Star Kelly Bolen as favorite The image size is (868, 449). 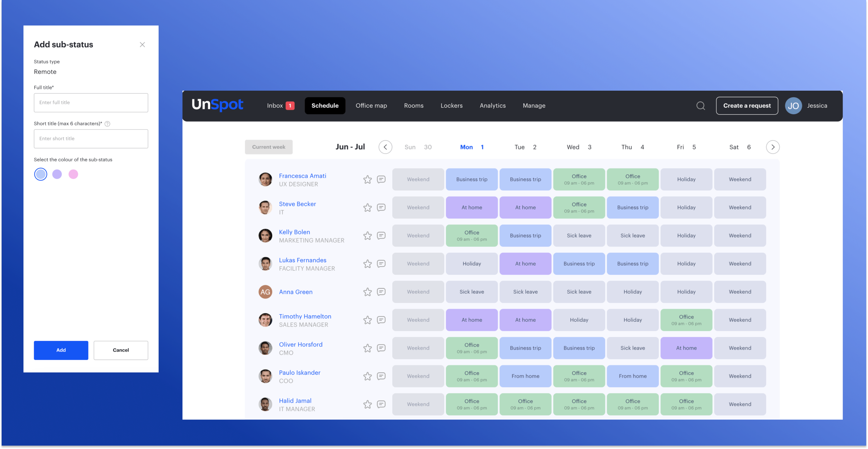pyautogui.click(x=367, y=236)
